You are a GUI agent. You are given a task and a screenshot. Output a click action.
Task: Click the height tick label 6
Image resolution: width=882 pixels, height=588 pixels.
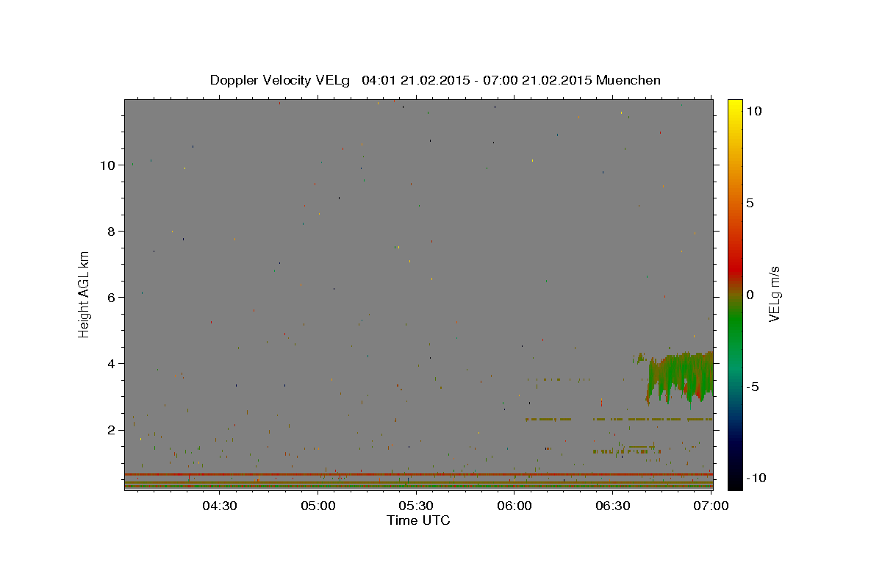(112, 298)
